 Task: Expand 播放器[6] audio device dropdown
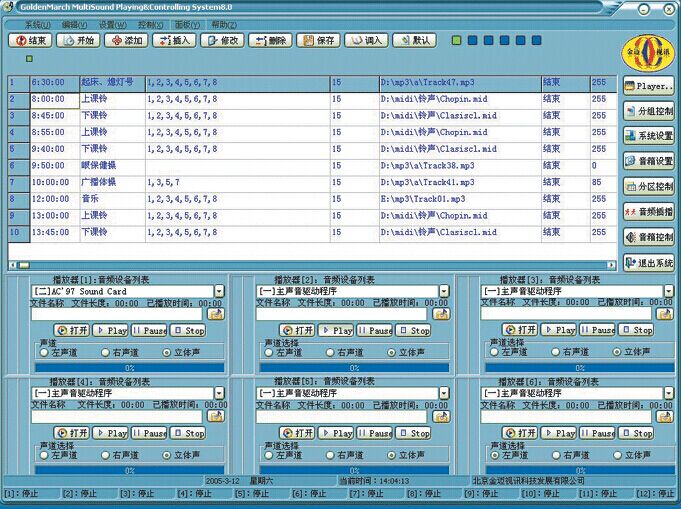coord(669,393)
